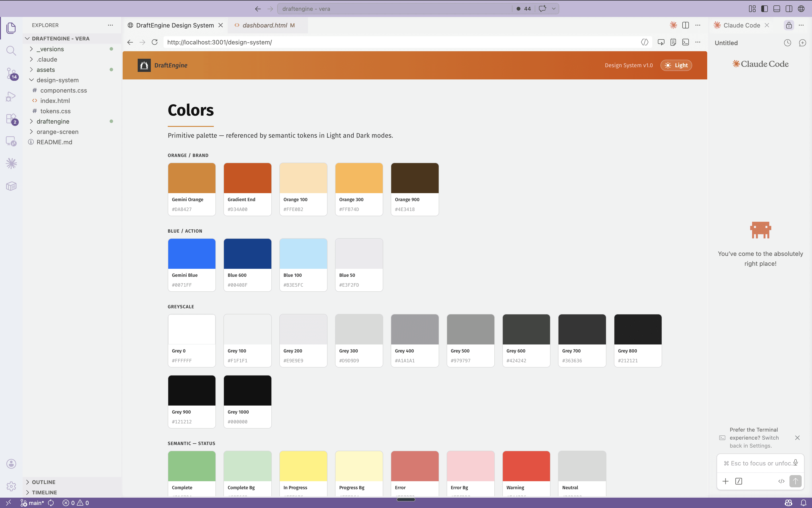
Task: Switch to the dashboard.html tab
Action: (x=265, y=26)
